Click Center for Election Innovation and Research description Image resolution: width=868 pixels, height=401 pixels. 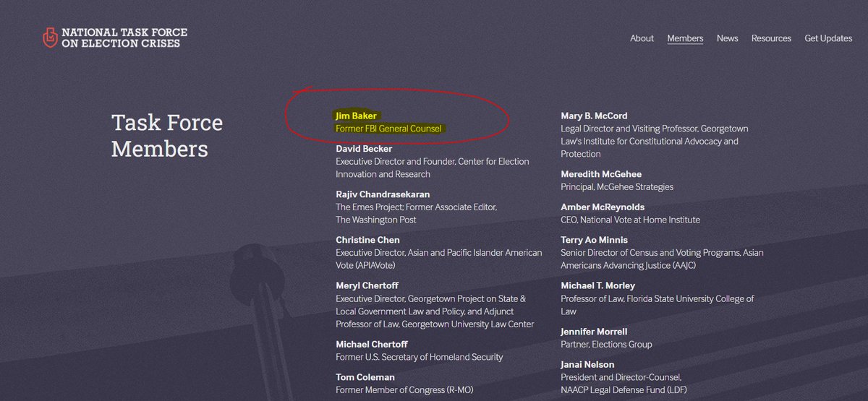[x=433, y=168]
